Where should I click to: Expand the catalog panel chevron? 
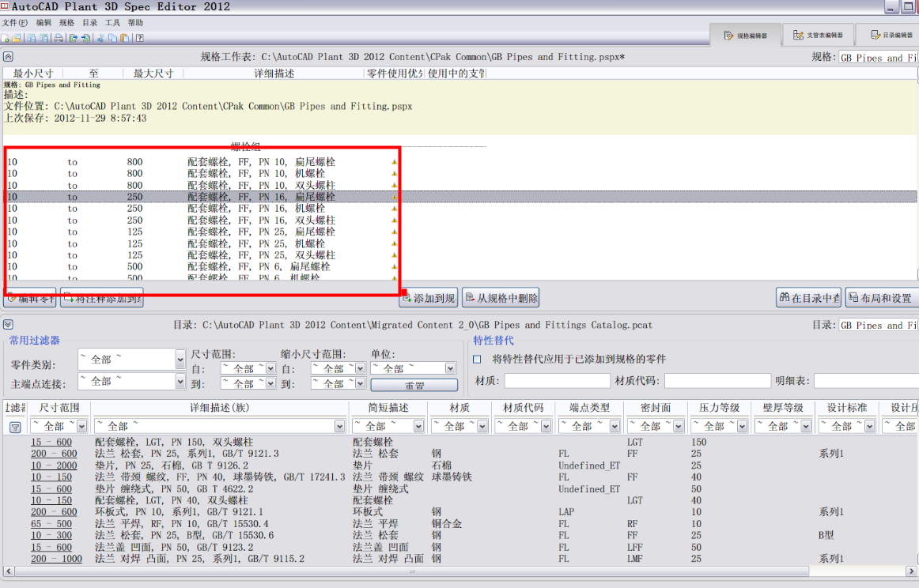8,325
